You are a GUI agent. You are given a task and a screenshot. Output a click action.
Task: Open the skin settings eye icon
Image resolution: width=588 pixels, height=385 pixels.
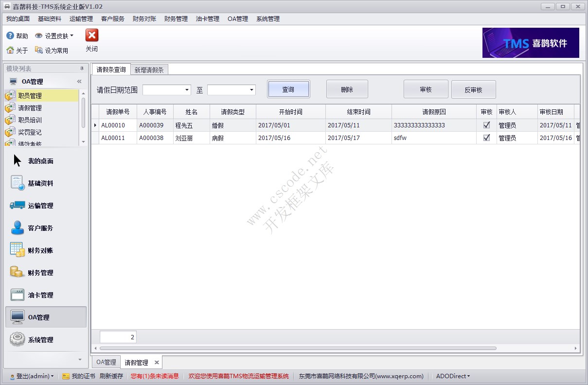click(x=39, y=35)
